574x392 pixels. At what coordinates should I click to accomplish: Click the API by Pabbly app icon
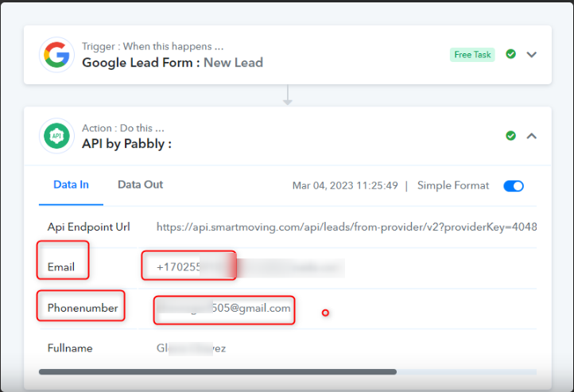click(56, 136)
